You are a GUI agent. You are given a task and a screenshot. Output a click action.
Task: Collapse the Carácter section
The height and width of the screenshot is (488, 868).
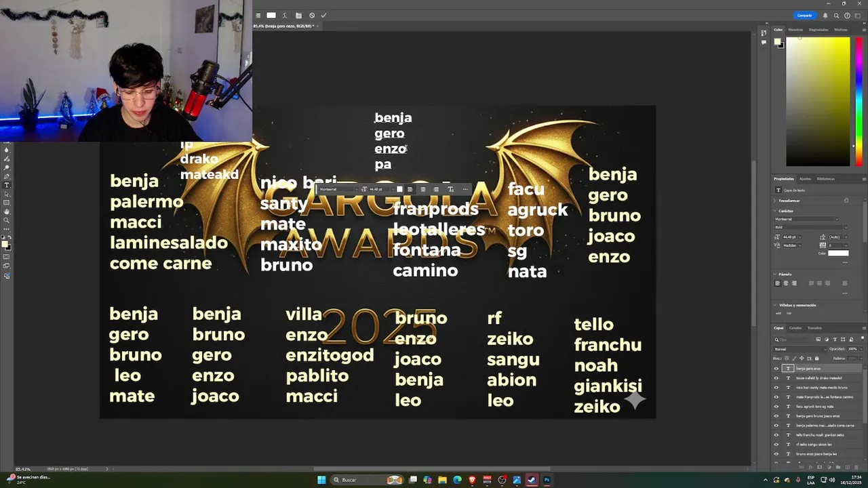point(775,211)
